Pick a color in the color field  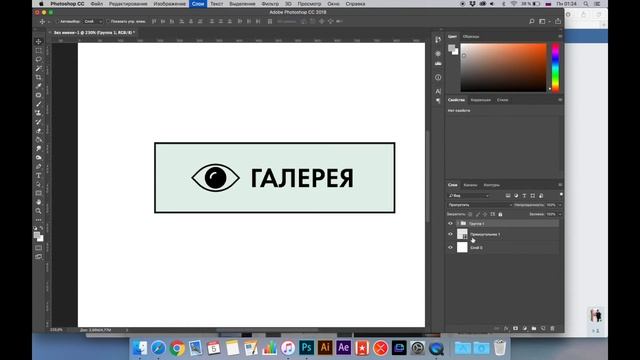point(503,67)
